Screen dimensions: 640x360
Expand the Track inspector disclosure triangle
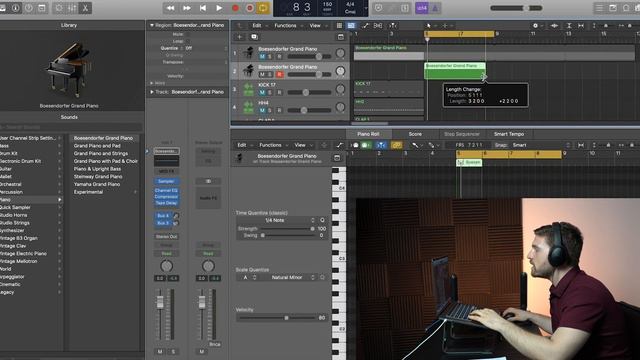(151, 92)
